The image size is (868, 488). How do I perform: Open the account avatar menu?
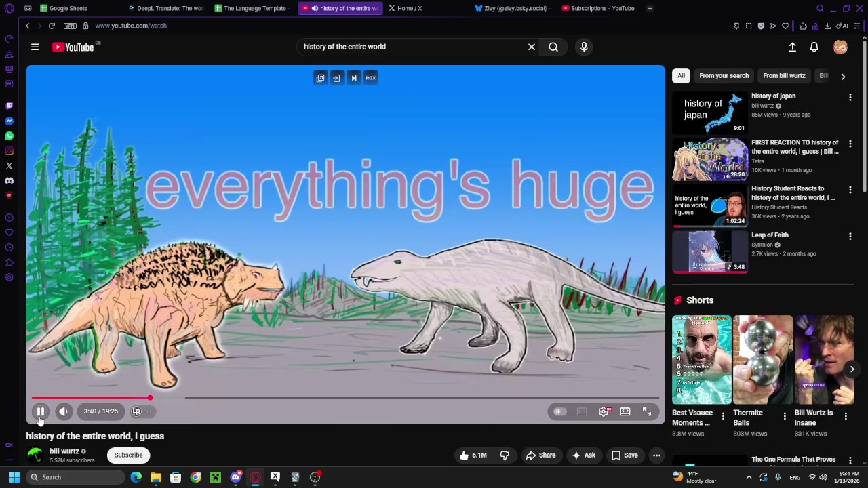(840, 47)
